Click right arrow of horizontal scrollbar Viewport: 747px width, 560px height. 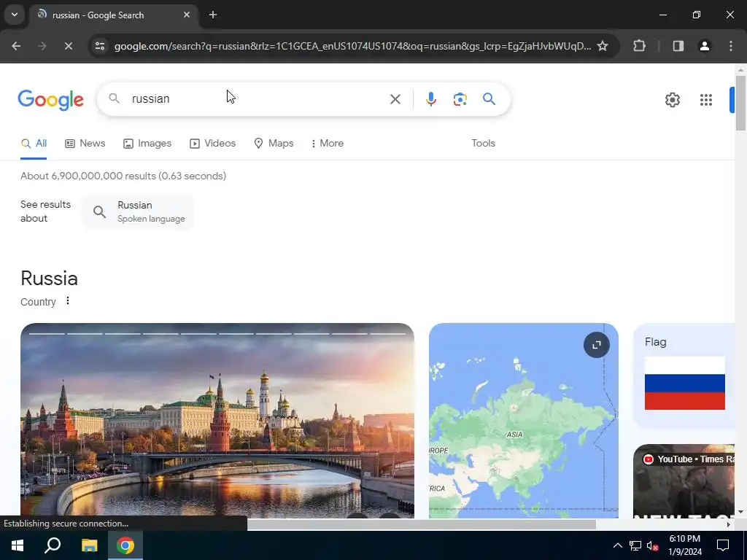[x=729, y=524]
